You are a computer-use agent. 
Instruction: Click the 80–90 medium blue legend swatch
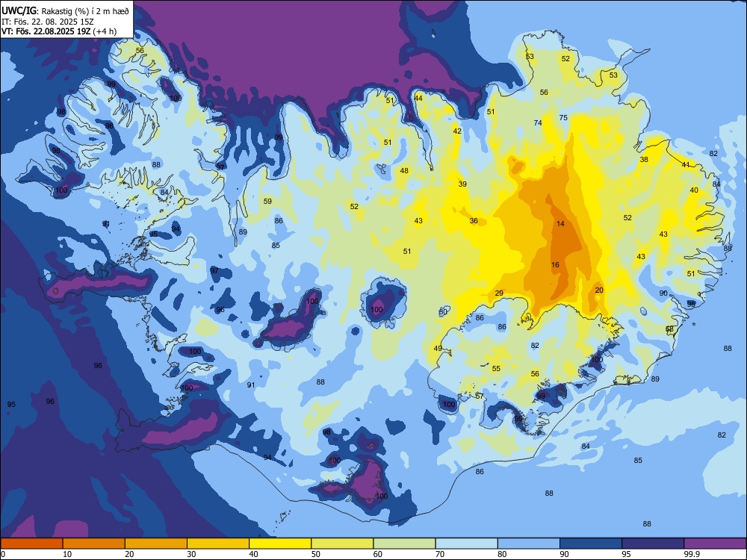pyautogui.click(x=529, y=544)
